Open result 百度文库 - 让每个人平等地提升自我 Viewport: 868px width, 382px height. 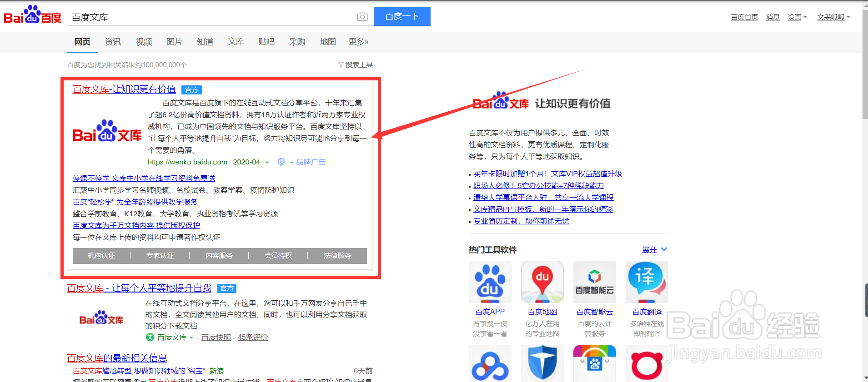[139, 288]
